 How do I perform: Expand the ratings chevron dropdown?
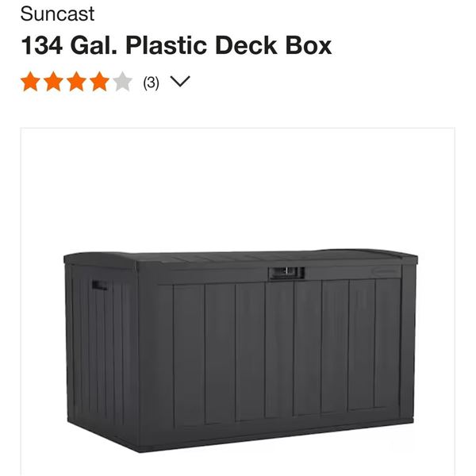(x=180, y=82)
